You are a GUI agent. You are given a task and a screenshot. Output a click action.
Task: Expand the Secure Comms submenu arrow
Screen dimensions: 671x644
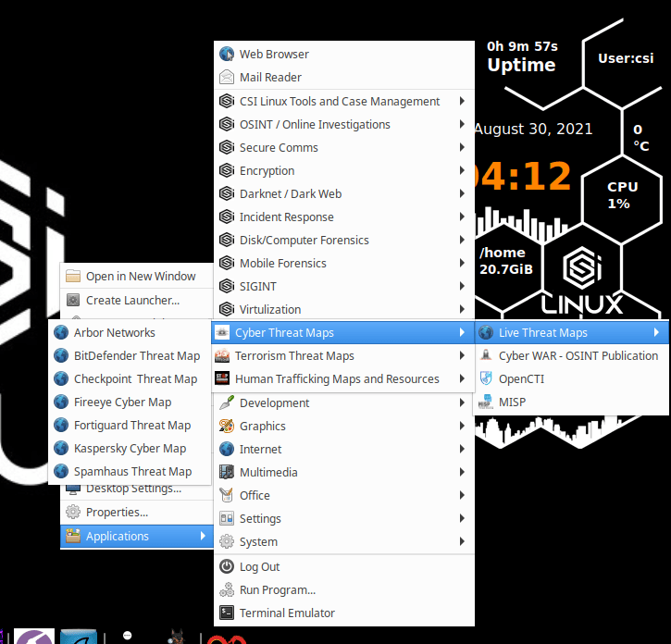point(462,147)
